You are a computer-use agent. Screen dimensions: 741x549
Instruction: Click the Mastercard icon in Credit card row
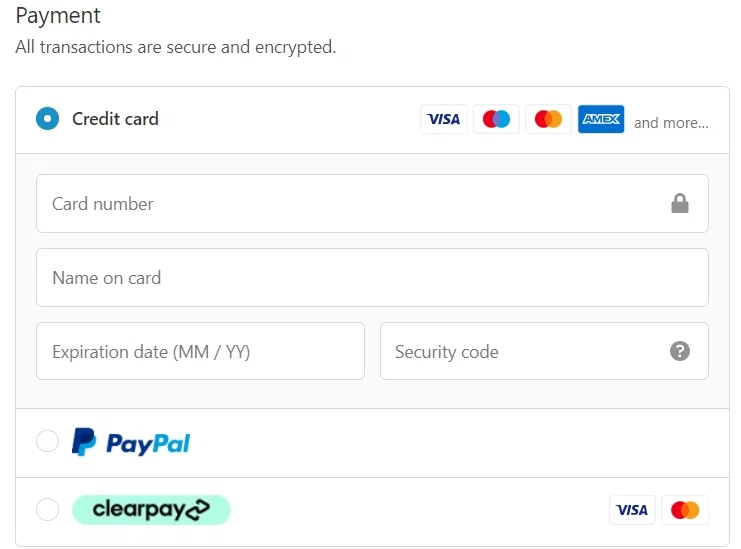548,119
